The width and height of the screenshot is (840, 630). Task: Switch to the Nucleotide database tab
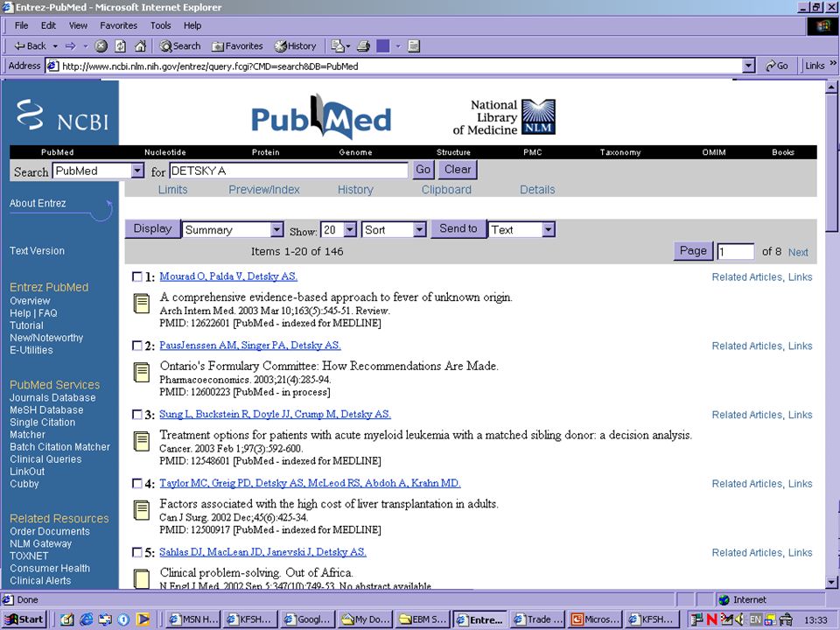pos(165,152)
